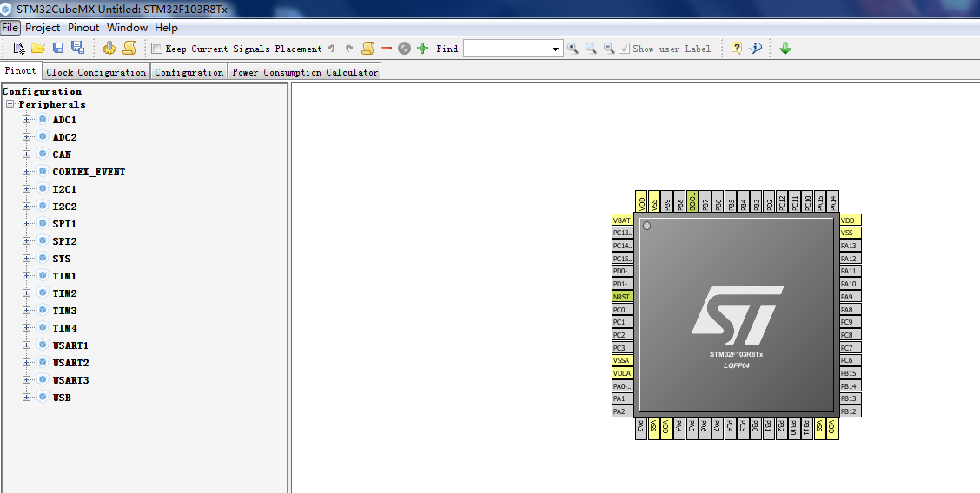Save the project with the single floppy icon
Viewport: 980px width, 493px height.
coord(58,48)
